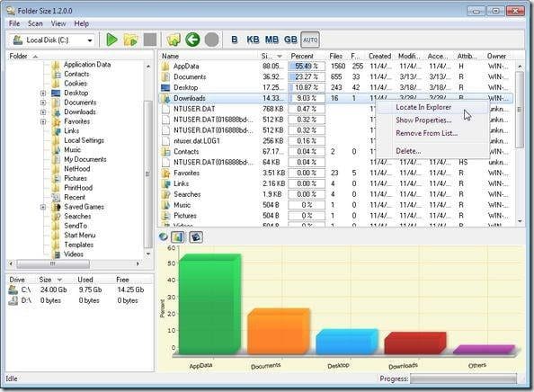534x392 pixels.
Task: Click the scan folder icon with play arrow
Action: (x=130, y=40)
